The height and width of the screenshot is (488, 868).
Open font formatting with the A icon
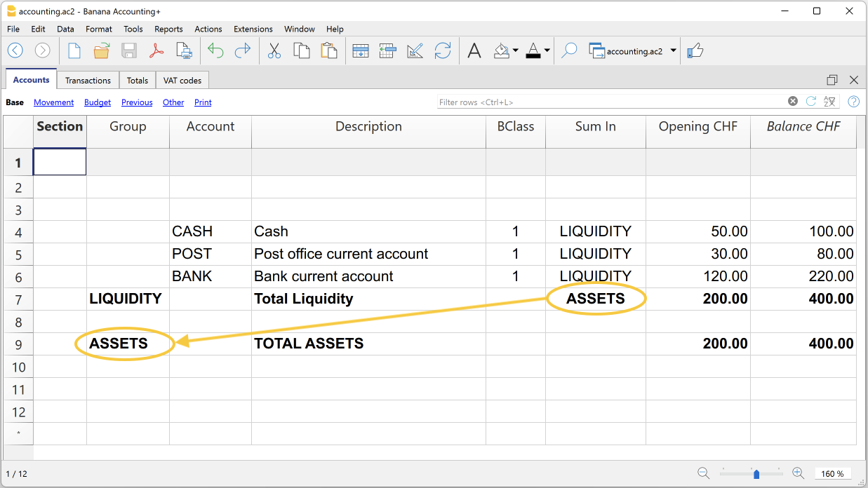click(474, 50)
